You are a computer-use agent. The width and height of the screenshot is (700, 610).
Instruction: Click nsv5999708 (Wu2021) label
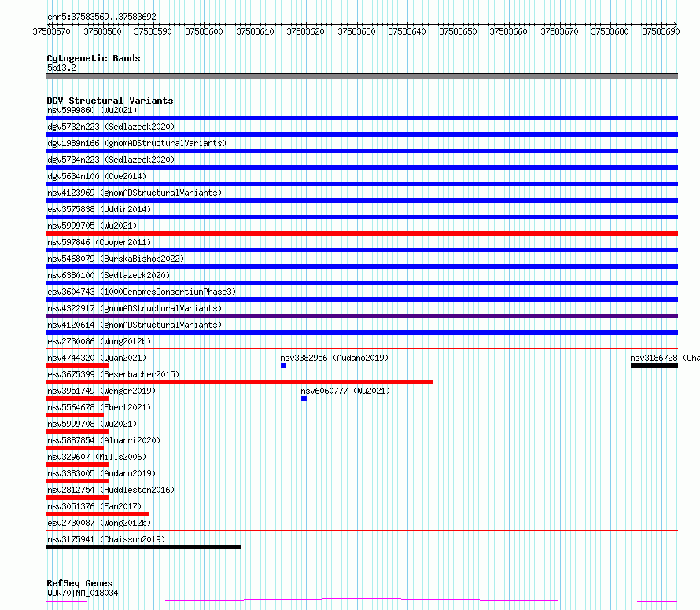point(92,424)
